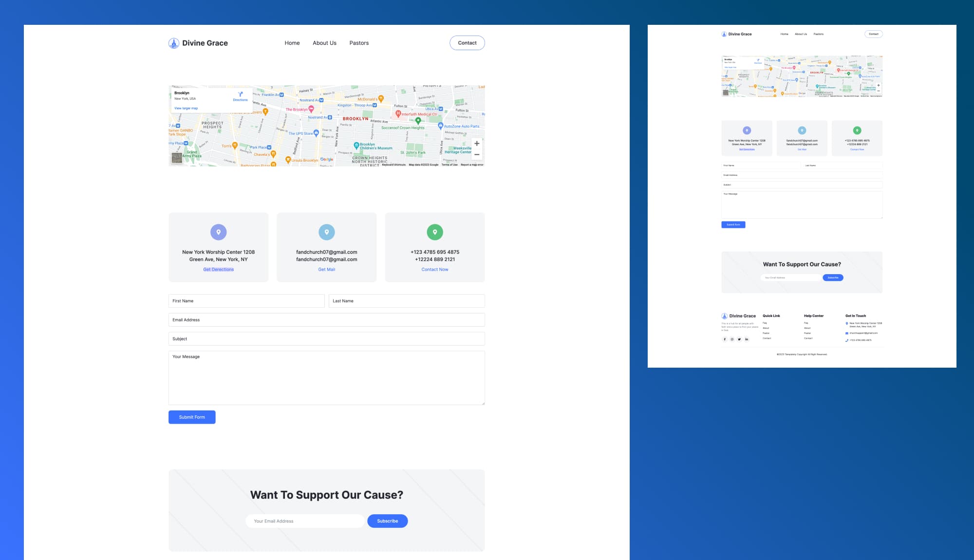Switch to satellite view thumbnail on the large map
The width and height of the screenshot is (974, 560).
(x=177, y=158)
